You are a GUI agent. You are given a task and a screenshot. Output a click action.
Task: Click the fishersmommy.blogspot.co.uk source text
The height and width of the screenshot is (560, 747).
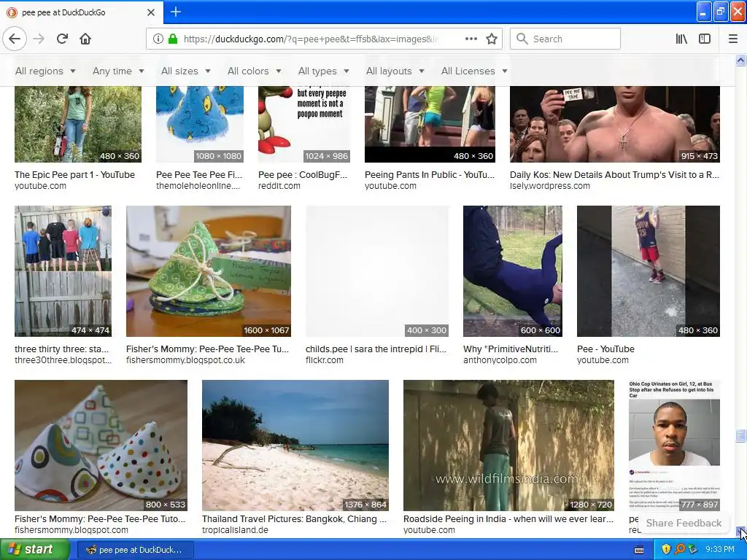pos(185,360)
